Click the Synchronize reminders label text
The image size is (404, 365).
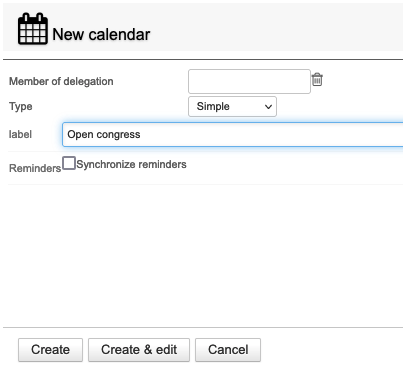coord(131,164)
